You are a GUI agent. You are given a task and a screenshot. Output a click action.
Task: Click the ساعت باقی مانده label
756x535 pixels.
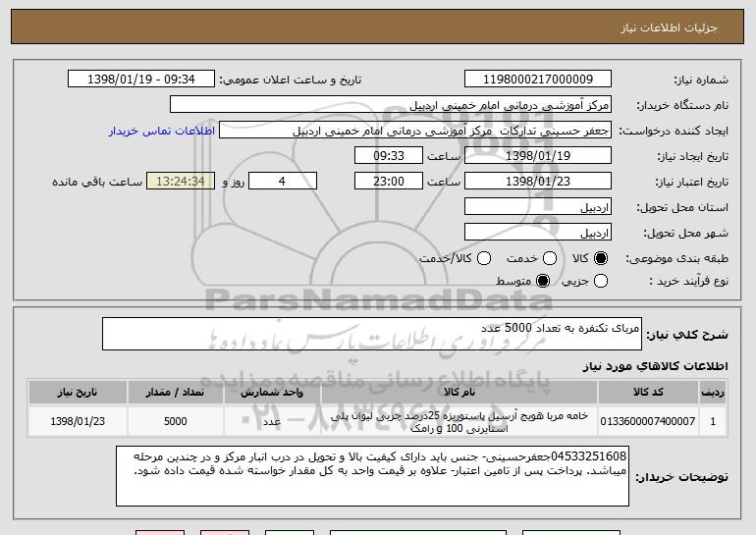pyautogui.click(x=97, y=183)
